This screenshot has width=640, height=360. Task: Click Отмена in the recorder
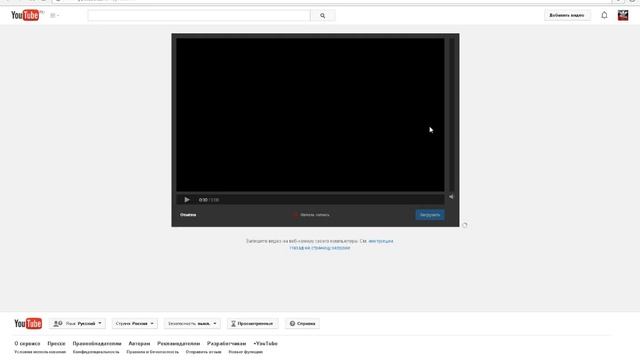click(x=188, y=215)
